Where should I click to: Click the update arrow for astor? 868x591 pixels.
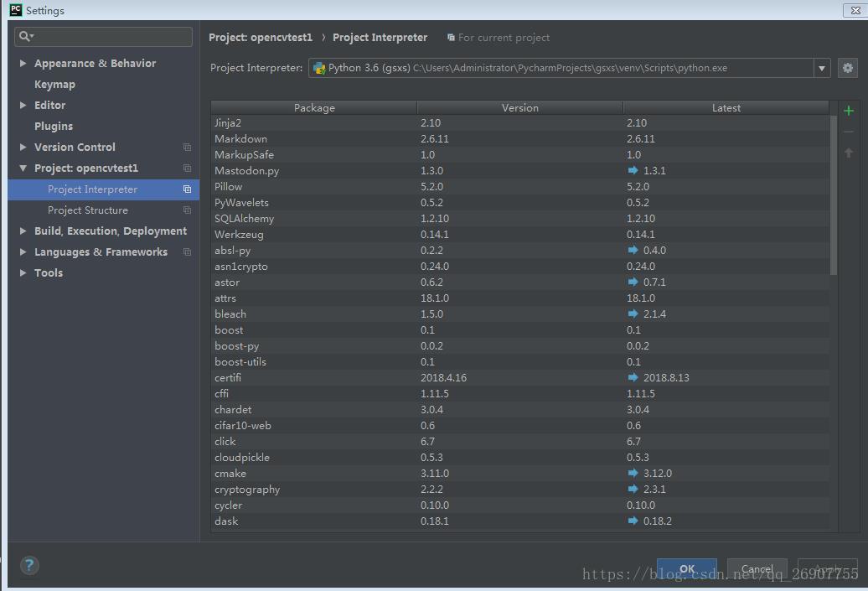(633, 282)
